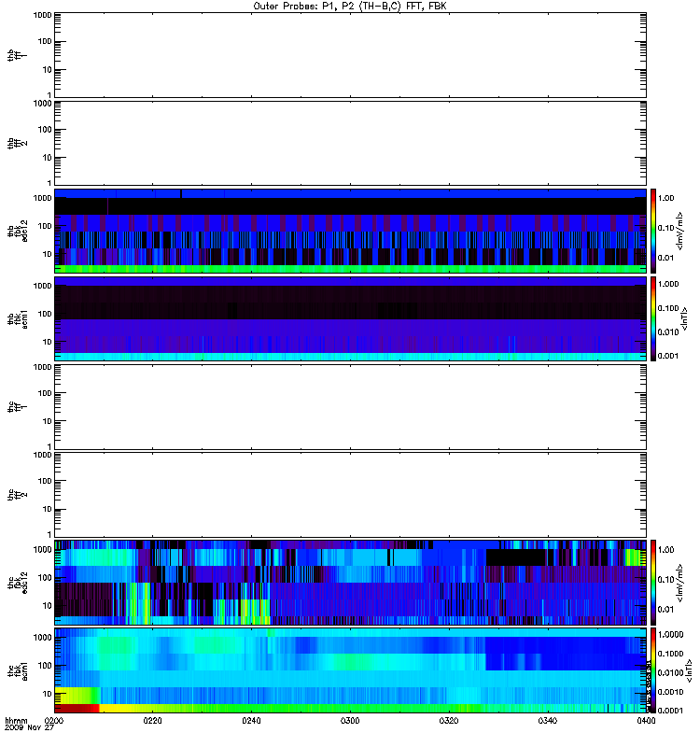Image resolution: width=700 pixels, height=747 pixels.
Task: Click the '<|nT|>' unit label beside thb scm1 color bar
Action: click(x=685, y=318)
